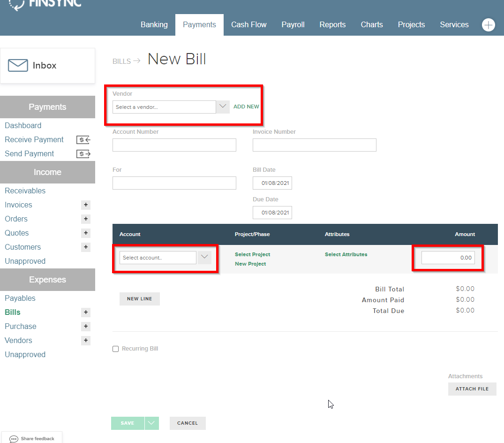The width and height of the screenshot is (504, 443).
Task: Click the plus icon beside Bills
Action: coord(86,313)
